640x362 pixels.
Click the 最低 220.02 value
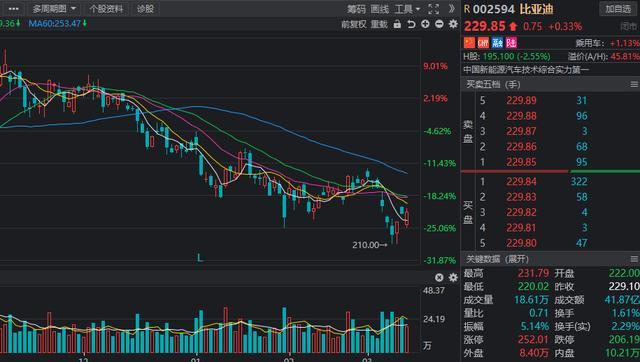[x=533, y=286]
